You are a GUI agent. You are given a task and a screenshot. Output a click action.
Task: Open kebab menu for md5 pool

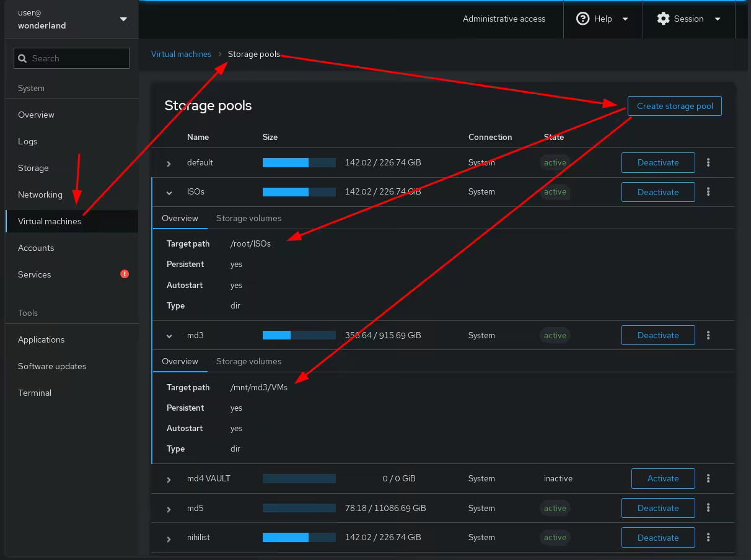[x=708, y=508]
